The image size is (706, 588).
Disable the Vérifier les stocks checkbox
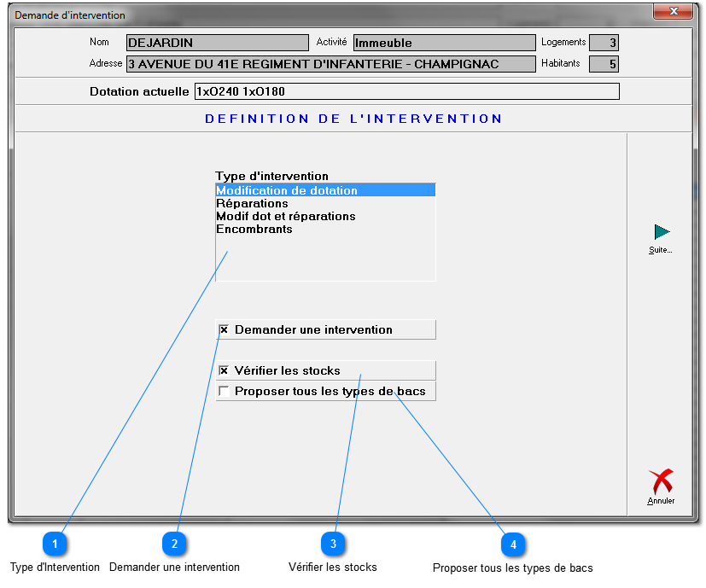point(224,370)
